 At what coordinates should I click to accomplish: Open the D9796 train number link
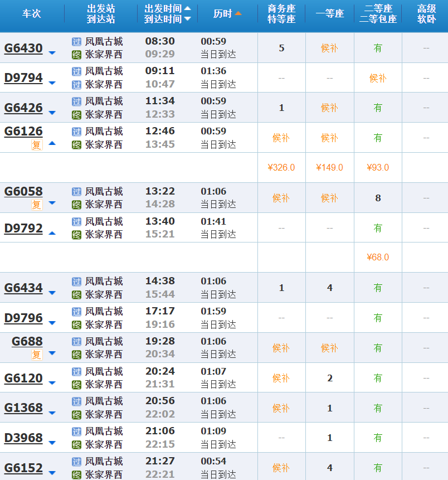23,318
